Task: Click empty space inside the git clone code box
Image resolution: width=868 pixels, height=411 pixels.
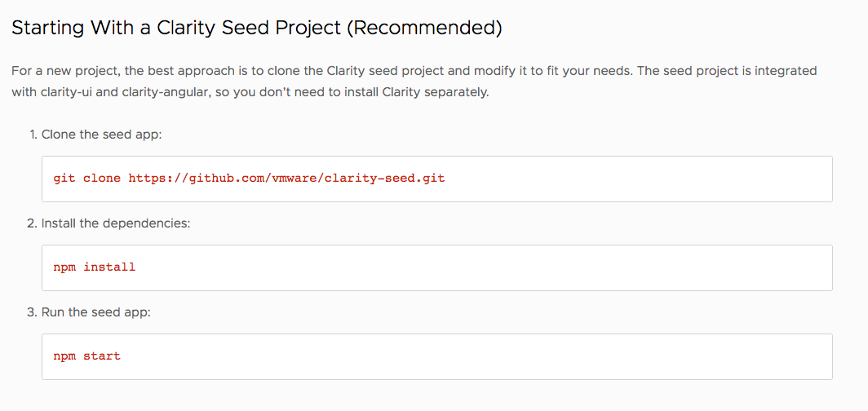Action: [x=636, y=179]
